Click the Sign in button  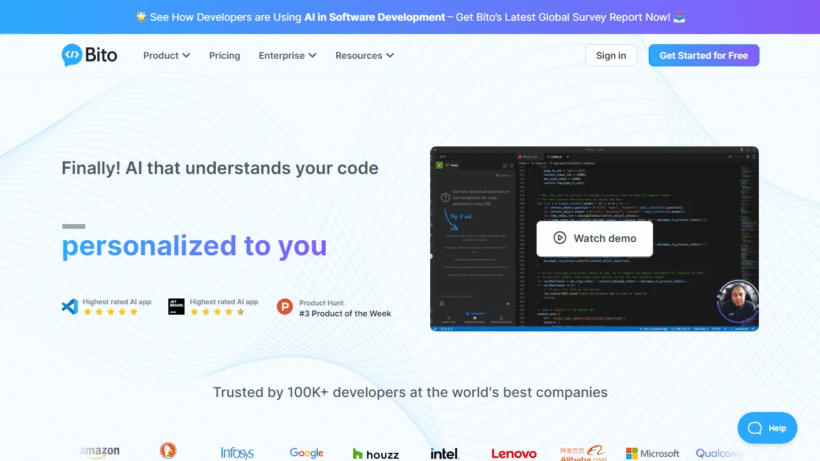pos(611,55)
